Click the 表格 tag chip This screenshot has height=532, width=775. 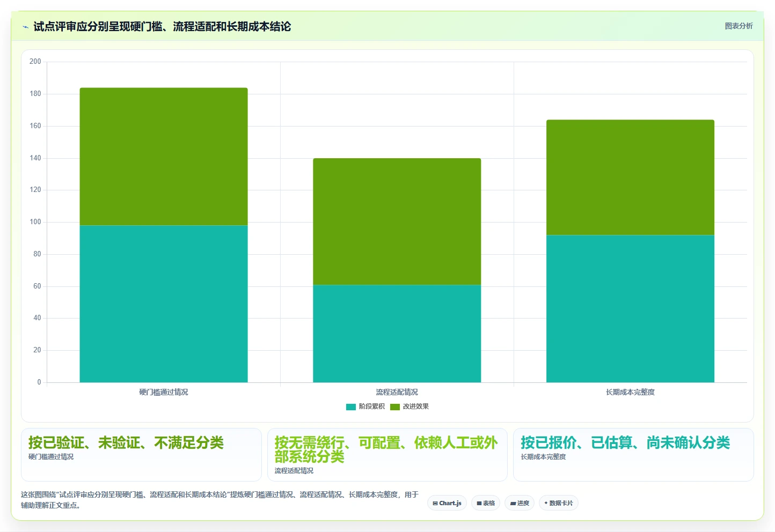[486, 503]
